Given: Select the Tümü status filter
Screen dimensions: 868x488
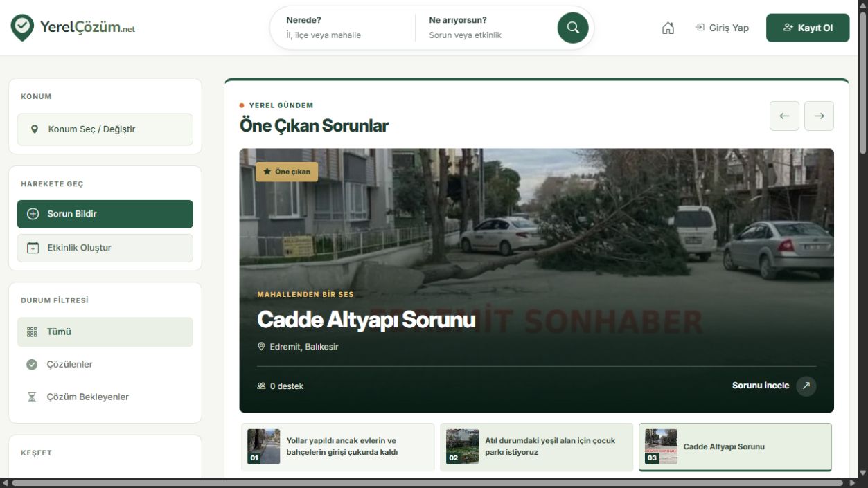Looking at the screenshot, I should click(x=105, y=332).
